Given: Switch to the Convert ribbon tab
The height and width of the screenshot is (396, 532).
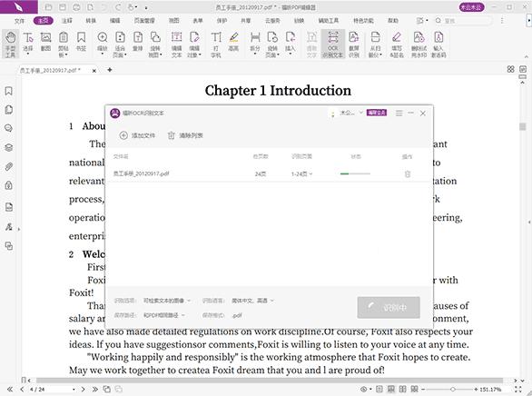Looking at the screenshot, I should click(91, 21).
